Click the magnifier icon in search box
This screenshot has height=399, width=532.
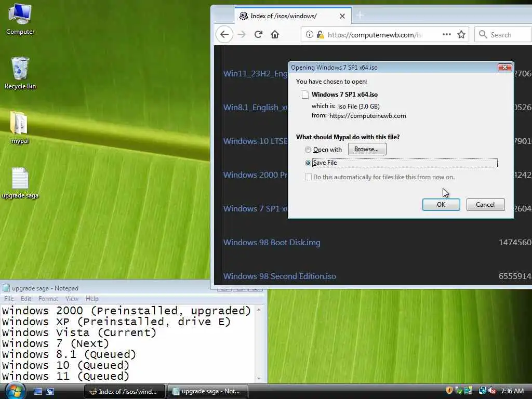[483, 34]
